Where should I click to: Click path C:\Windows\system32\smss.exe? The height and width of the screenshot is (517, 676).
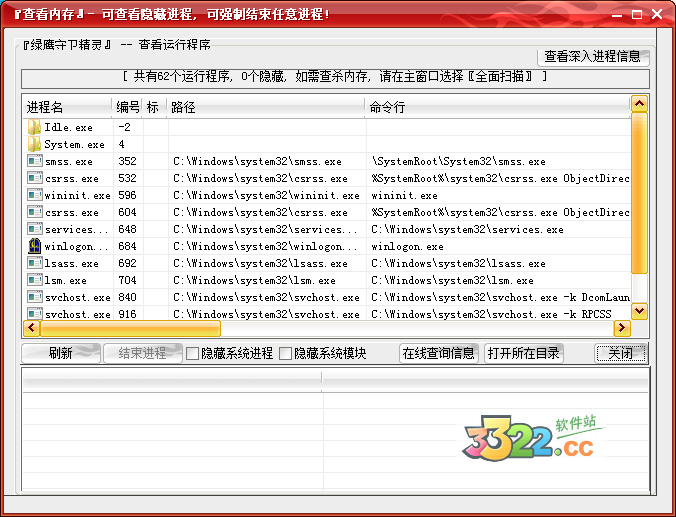tap(257, 162)
